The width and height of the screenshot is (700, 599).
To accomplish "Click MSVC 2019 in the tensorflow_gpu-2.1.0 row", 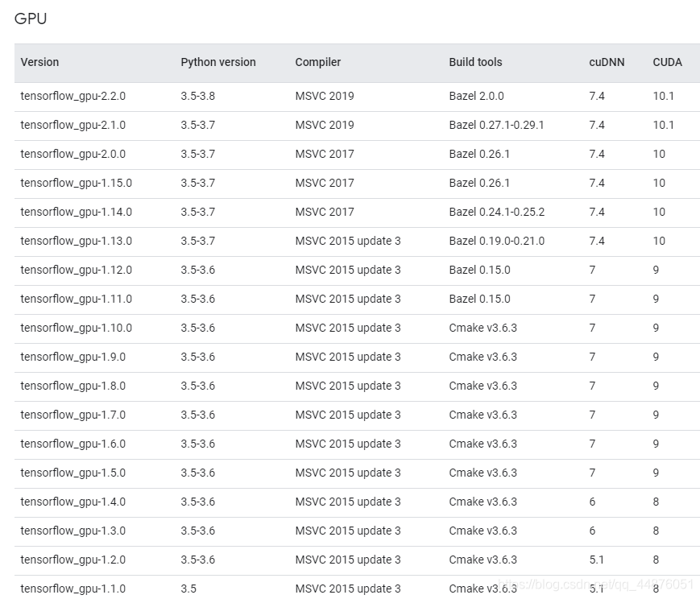I will click(325, 125).
